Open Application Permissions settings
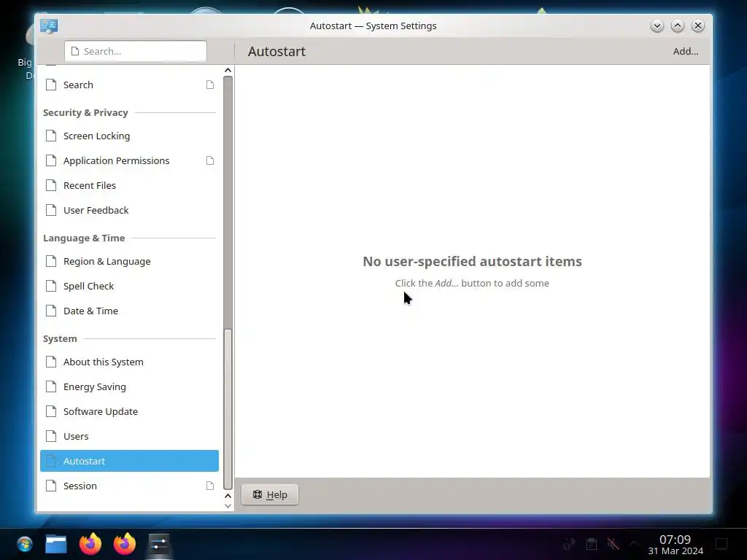Viewport: 747px width, 560px height. pos(129,160)
